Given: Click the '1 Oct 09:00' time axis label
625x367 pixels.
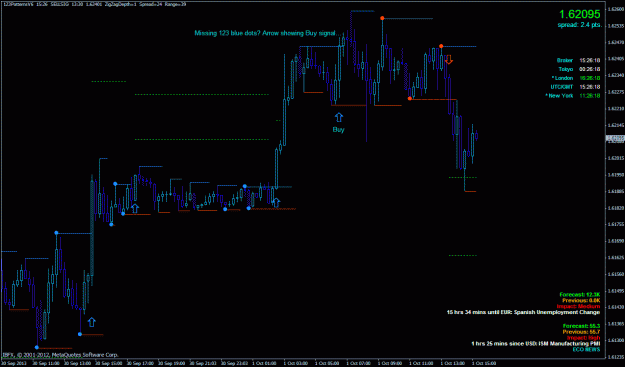Looking at the screenshot, I should coord(390,363).
